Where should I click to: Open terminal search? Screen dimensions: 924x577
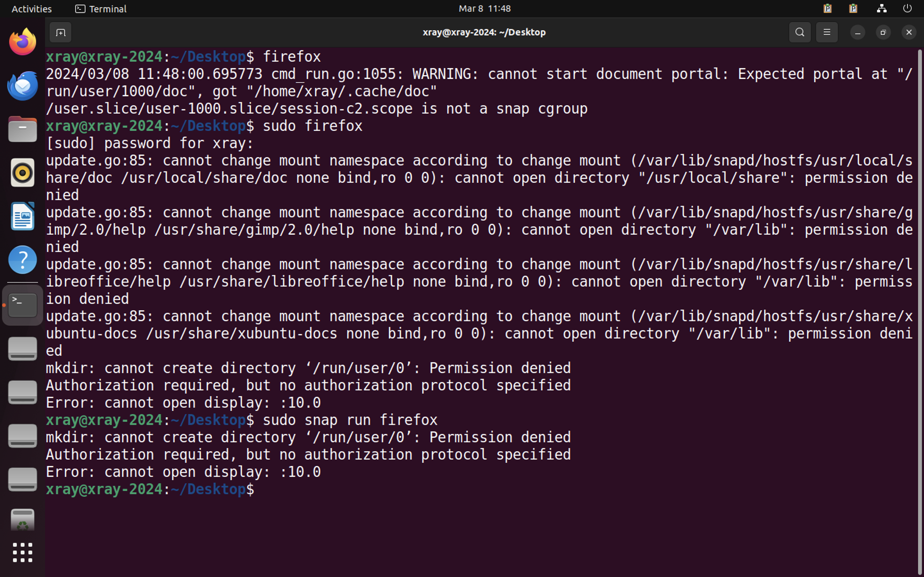point(800,32)
